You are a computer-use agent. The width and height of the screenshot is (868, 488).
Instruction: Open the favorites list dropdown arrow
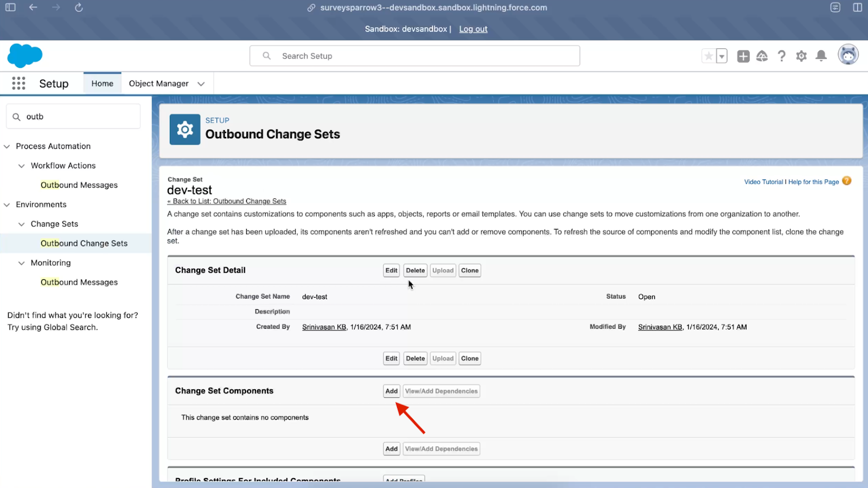(722, 56)
